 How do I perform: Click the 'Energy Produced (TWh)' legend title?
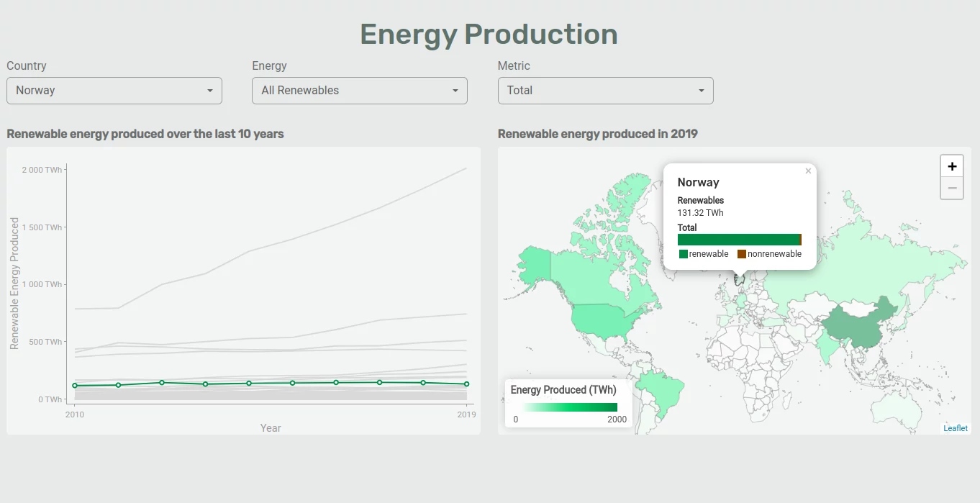tap(563, 390)
